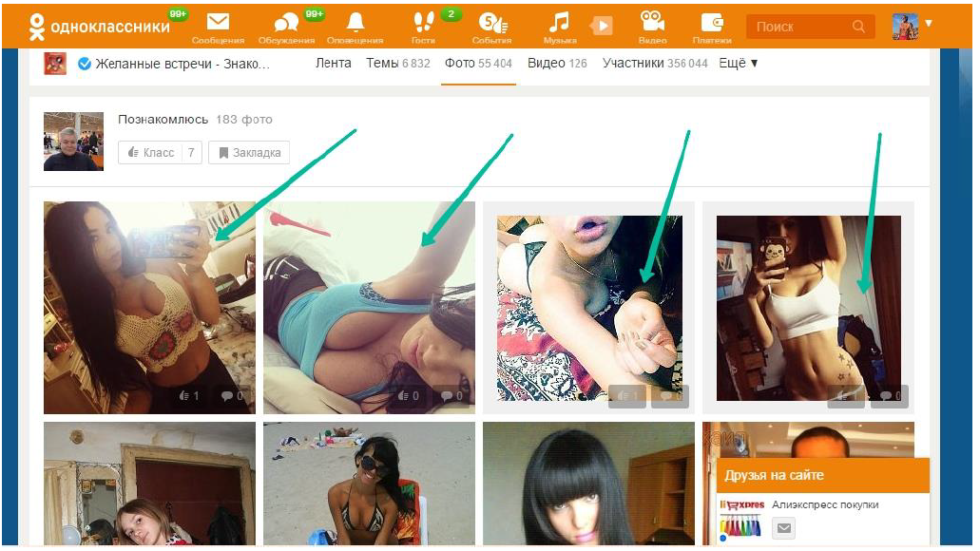Image resolution: width=980 pixels, height=551 pixels.
Task: Open Обсуждения (Discussions) chat bubbles icon
Action: point(286,23)
